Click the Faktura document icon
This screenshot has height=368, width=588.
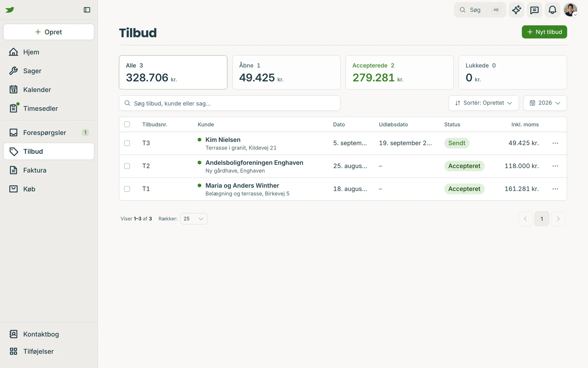(14, 170)
